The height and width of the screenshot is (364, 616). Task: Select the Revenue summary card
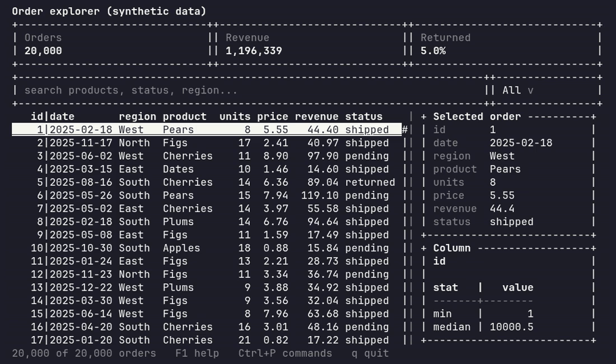pos(310,44)
